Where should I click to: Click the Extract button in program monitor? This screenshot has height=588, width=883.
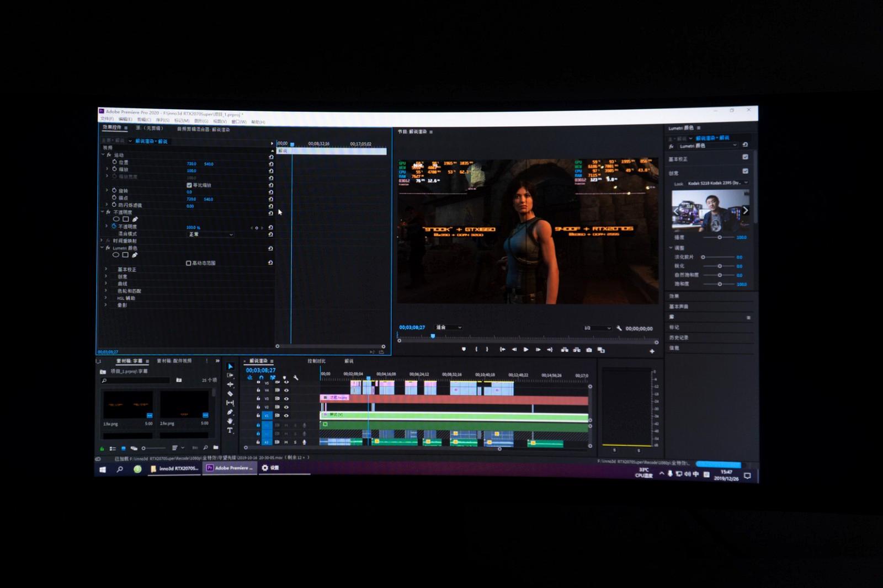point(577,350)
